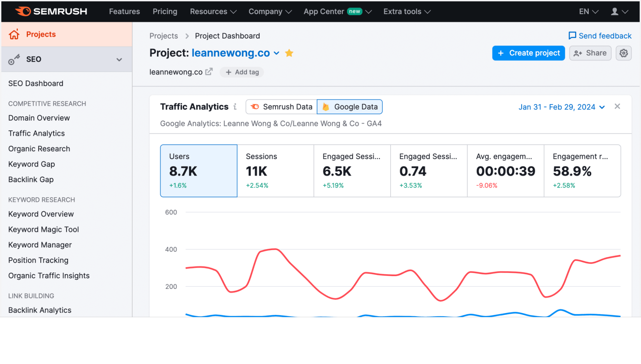The width and height of the screenshot is (641, 364).
Task: Click the Semrush logo
Action: coord(51,12)
